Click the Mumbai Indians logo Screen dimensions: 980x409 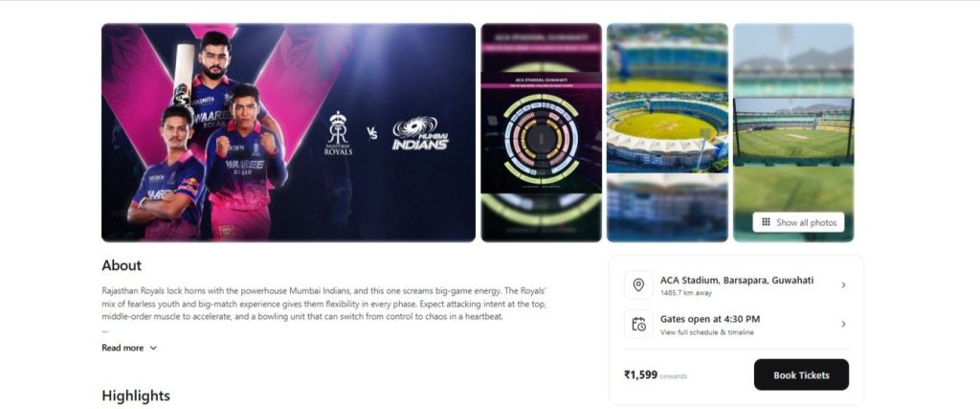(x=420, y=133)
